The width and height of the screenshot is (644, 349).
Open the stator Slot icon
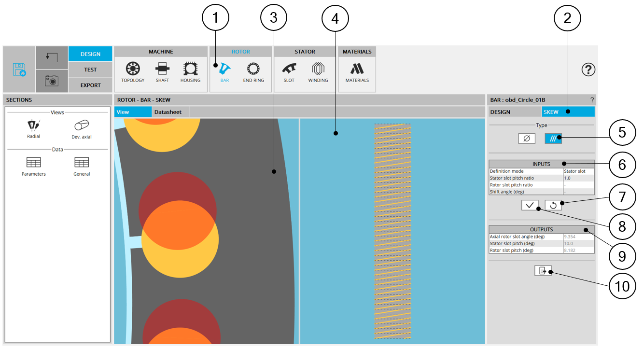(289, 70)
